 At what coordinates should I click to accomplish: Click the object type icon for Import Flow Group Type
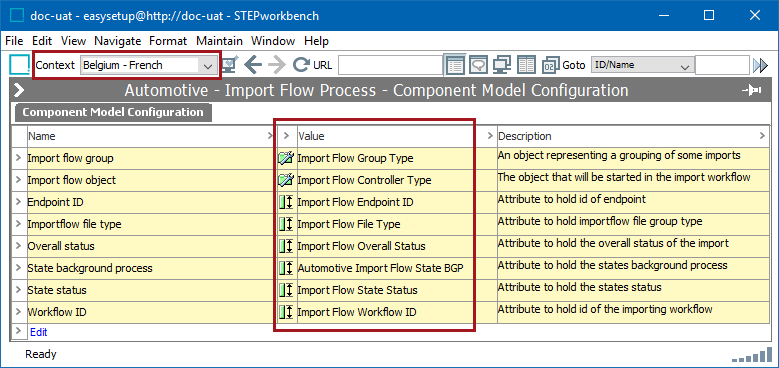pos(286,158)
